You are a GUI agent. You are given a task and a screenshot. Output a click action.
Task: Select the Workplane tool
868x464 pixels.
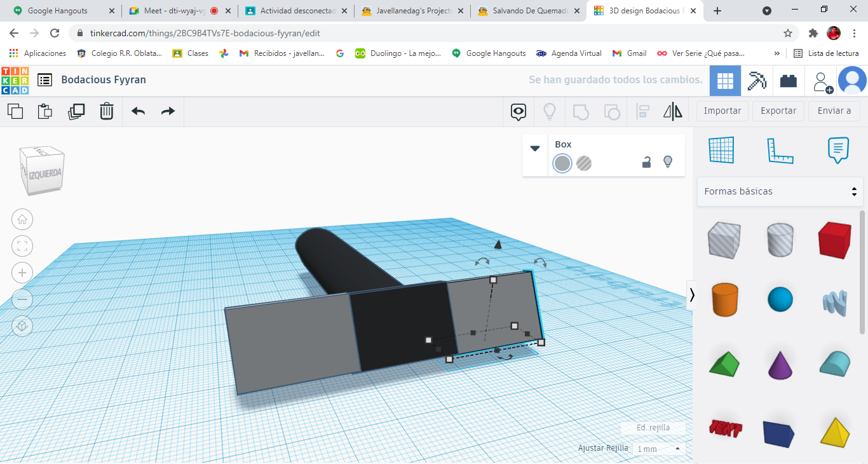click(x=721, y=150)
